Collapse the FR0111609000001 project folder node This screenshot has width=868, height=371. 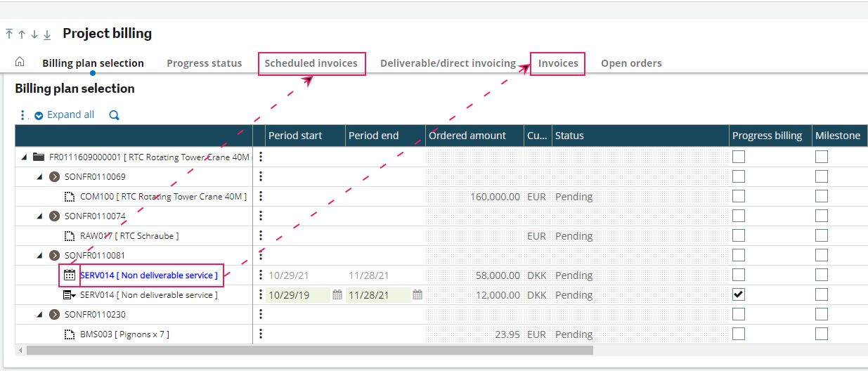click(x=23, y=157)
